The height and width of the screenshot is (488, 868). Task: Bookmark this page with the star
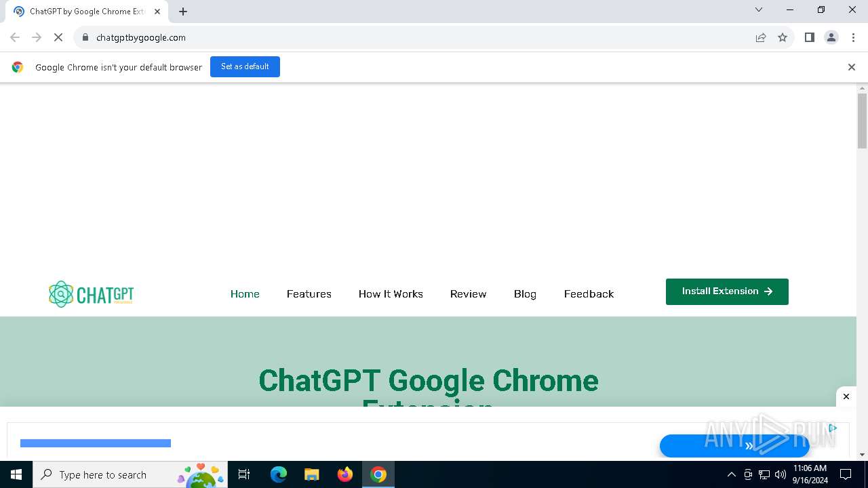tap(783, 37)
